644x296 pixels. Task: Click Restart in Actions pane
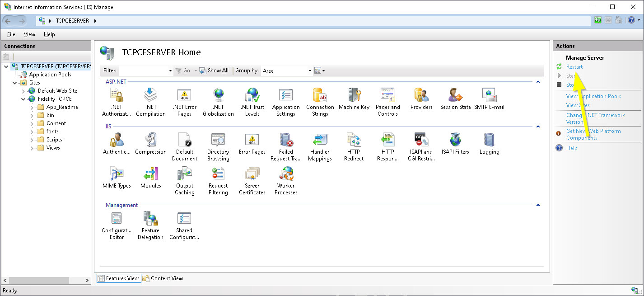pos(574,67)
